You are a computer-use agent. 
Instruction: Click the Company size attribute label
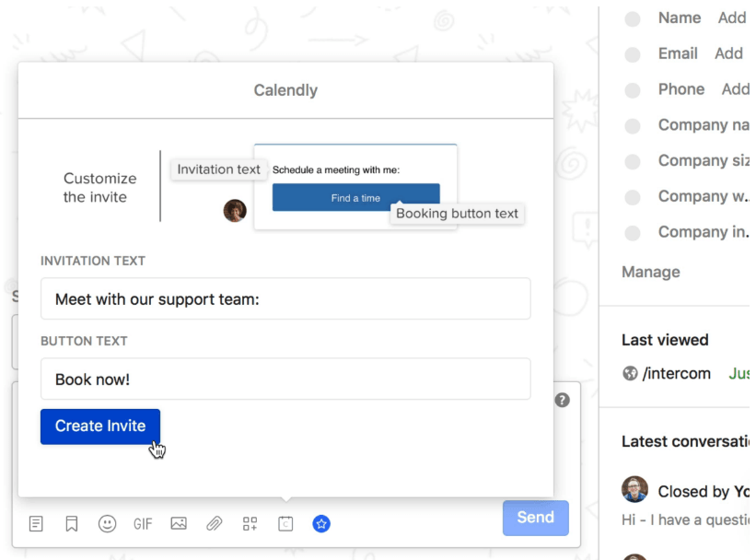pos(704,160)
